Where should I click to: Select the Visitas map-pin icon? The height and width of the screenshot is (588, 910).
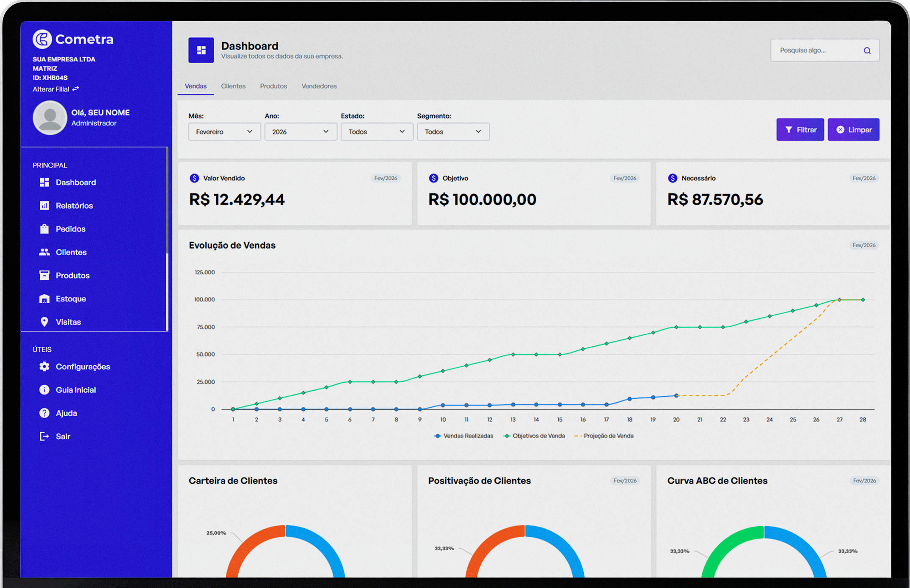[x=44, y=322]
